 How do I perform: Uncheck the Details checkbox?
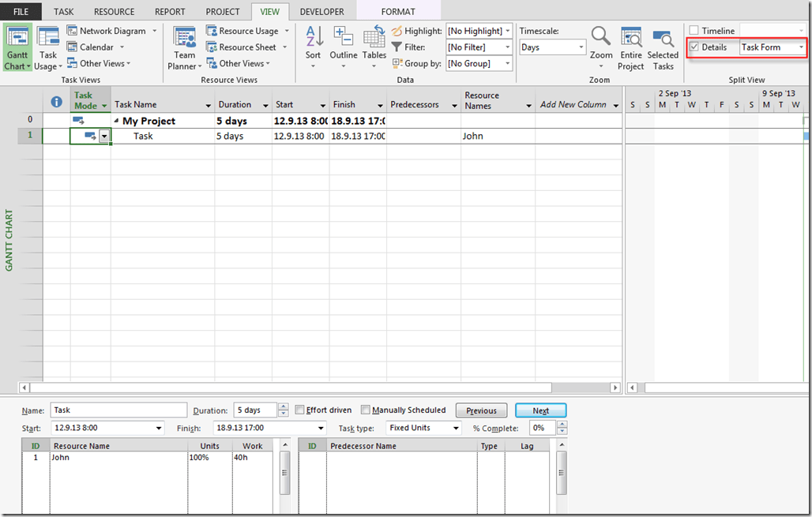pos(694,47)
